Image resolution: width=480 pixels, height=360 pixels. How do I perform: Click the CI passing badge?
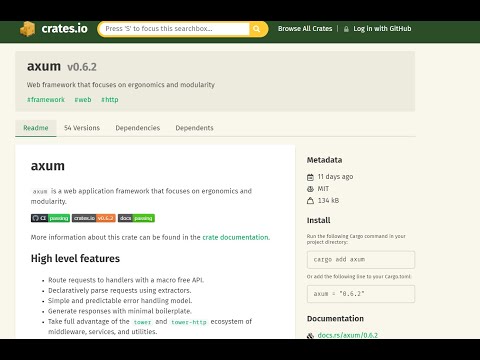[50, 218]
